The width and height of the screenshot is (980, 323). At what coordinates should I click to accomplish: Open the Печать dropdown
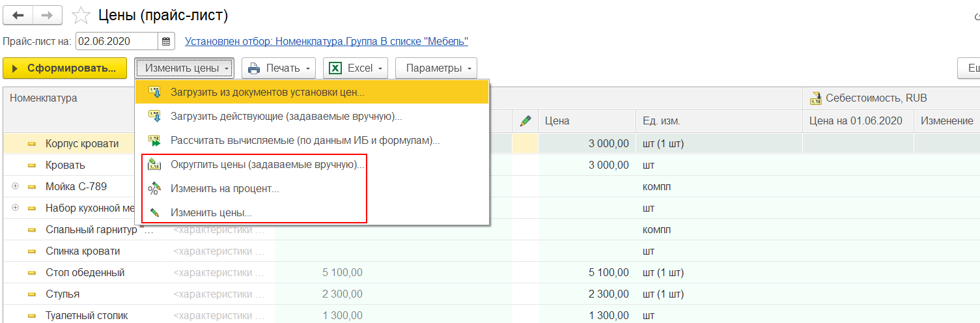pos(278,68)
